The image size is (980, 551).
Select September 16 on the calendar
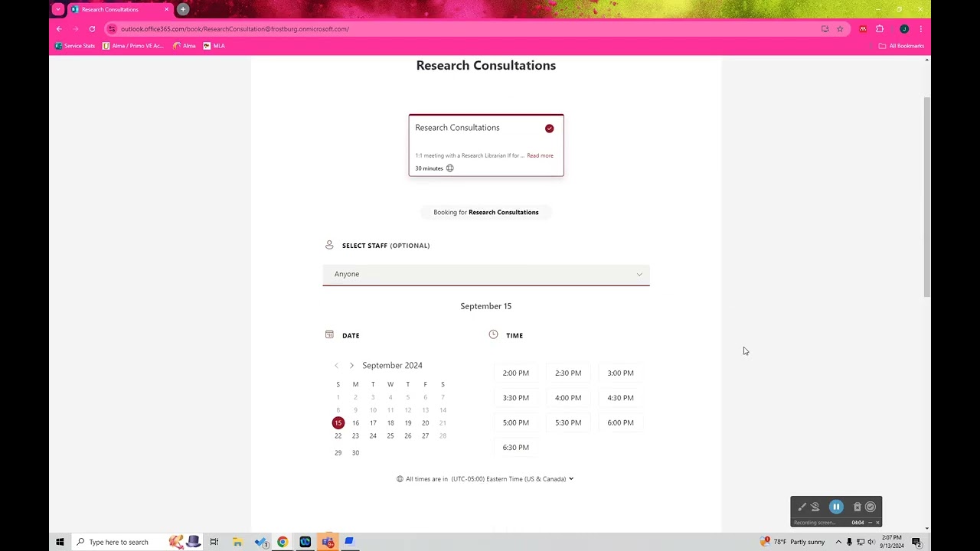pos(355,423)
